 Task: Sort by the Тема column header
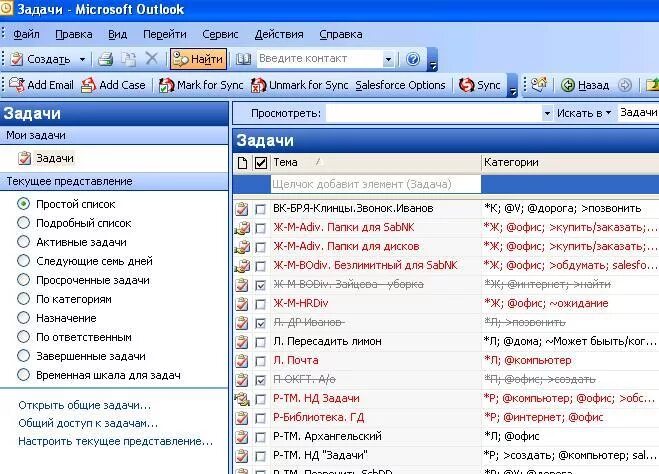tap(375, 163)
